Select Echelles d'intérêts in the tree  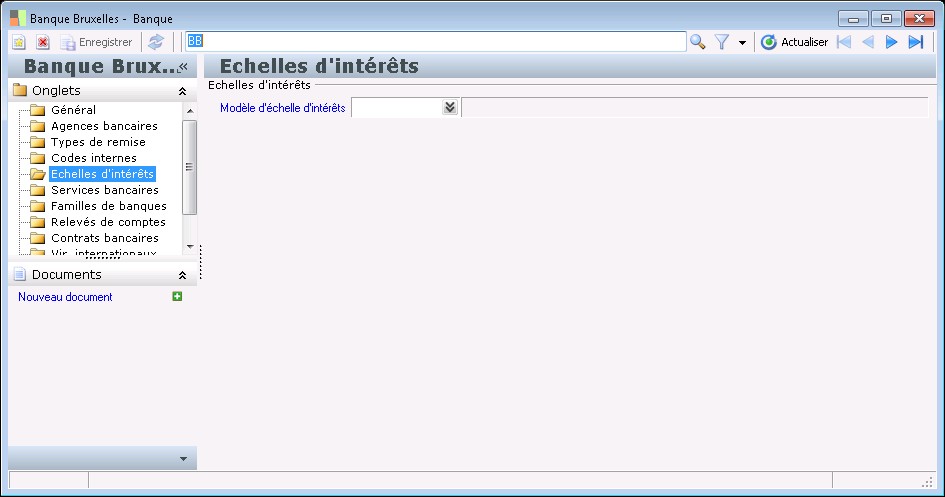pos(102,174)
